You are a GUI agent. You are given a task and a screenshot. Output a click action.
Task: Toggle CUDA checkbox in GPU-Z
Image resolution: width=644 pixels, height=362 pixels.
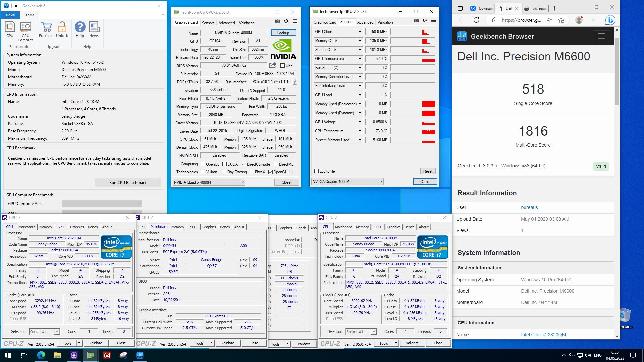[x=224, y=164]
